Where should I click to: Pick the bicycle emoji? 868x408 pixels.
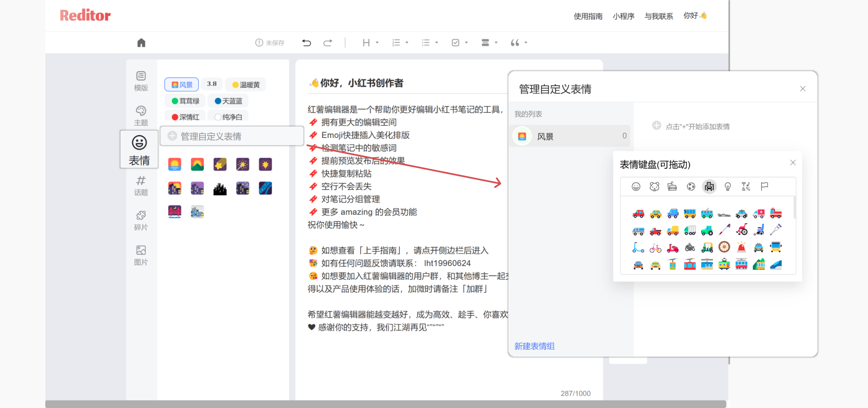[656, 247]
